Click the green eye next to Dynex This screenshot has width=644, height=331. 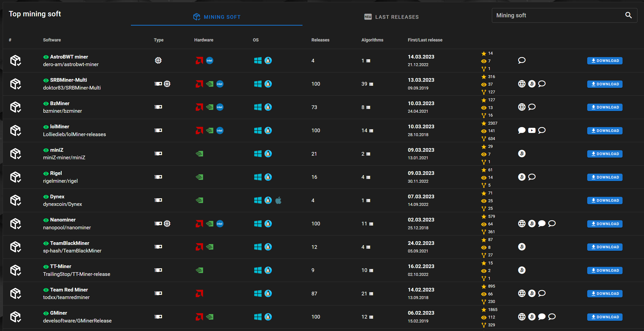(46, 197)
